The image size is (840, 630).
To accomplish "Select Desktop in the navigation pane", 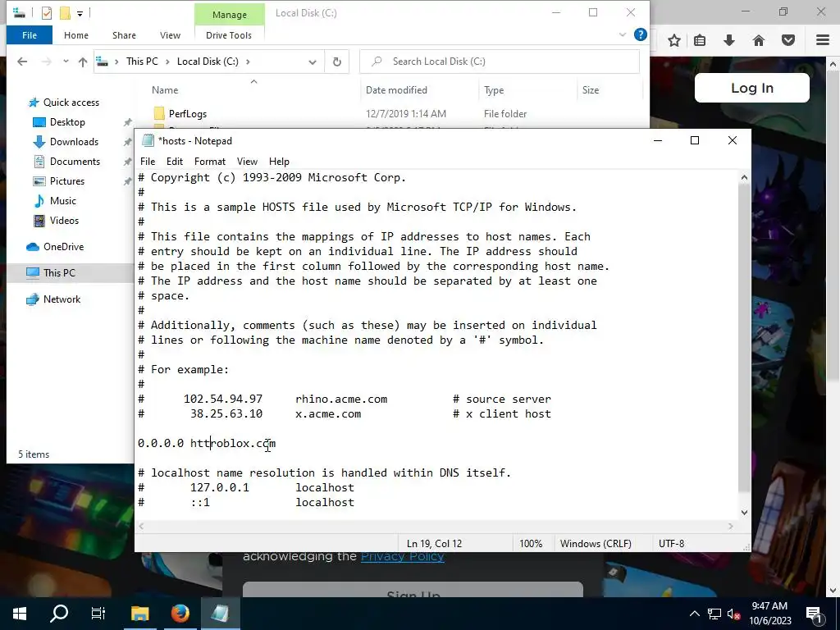I will (67, 122).
